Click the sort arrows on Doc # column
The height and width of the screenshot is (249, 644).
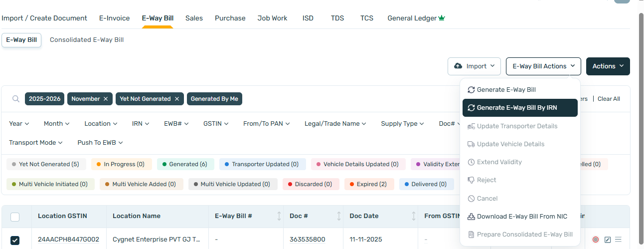click(339, 216)
